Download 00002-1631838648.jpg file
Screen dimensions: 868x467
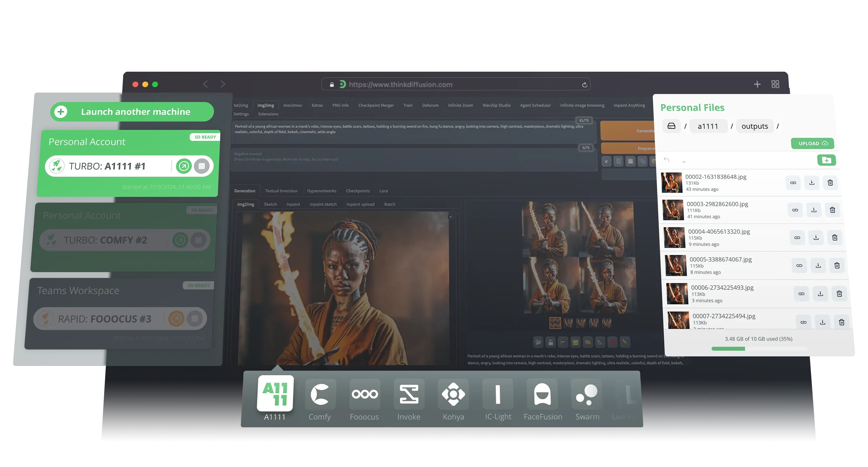coord(811,183)
